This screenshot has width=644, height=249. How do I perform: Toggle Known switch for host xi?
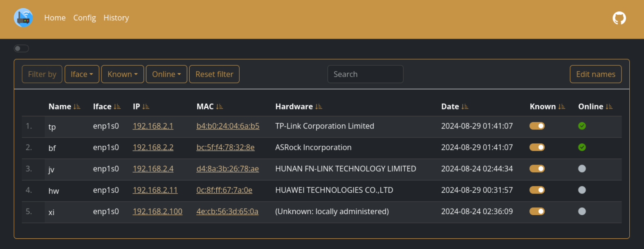pyautogui.click(x=537, y=211)
